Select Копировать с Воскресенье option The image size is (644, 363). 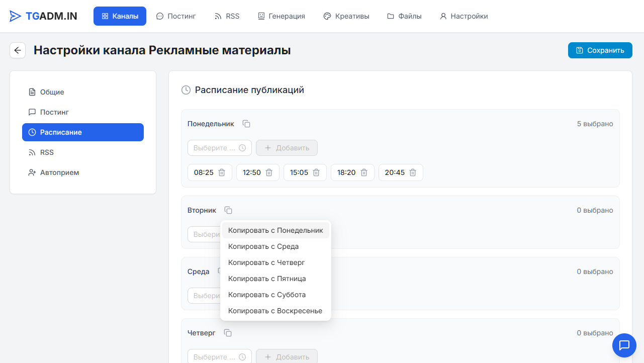(275, 311)
